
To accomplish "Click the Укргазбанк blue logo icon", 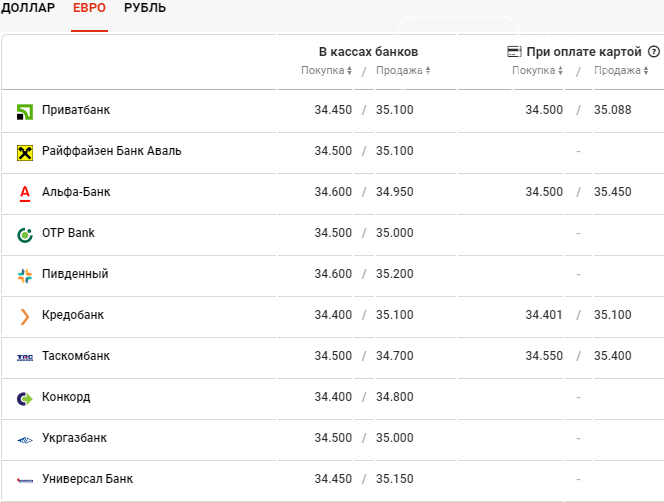I will [x=25, y=440].
